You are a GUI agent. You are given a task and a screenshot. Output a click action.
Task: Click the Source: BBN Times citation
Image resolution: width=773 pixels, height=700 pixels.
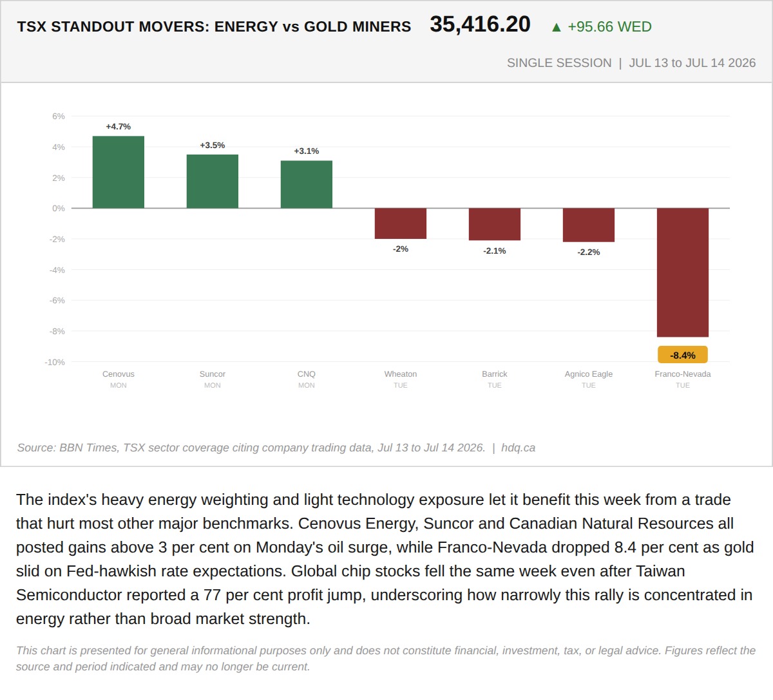251,448
